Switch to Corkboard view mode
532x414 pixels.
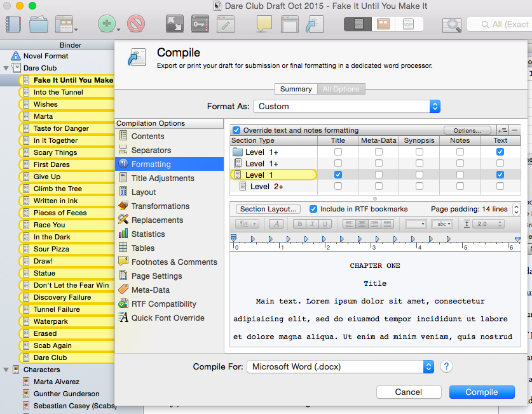coord(383,24)
